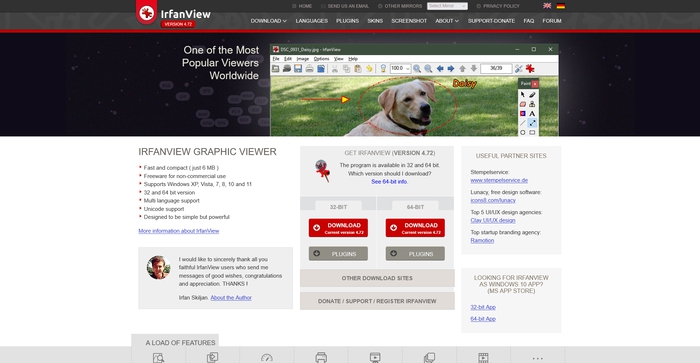Click the three dots more features icon
700x363 pixels.
[538, 358]
